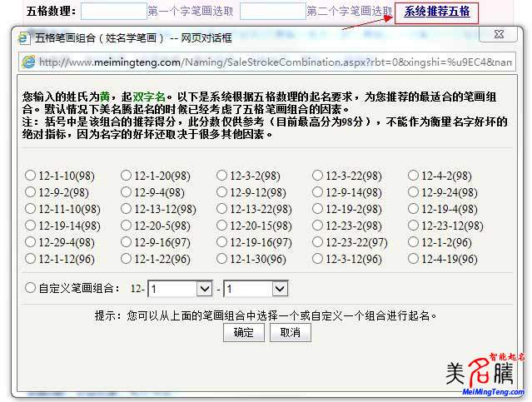Choose the 12-9-14(98) radio option
This screenshot has height=402, width=532.
318,192
